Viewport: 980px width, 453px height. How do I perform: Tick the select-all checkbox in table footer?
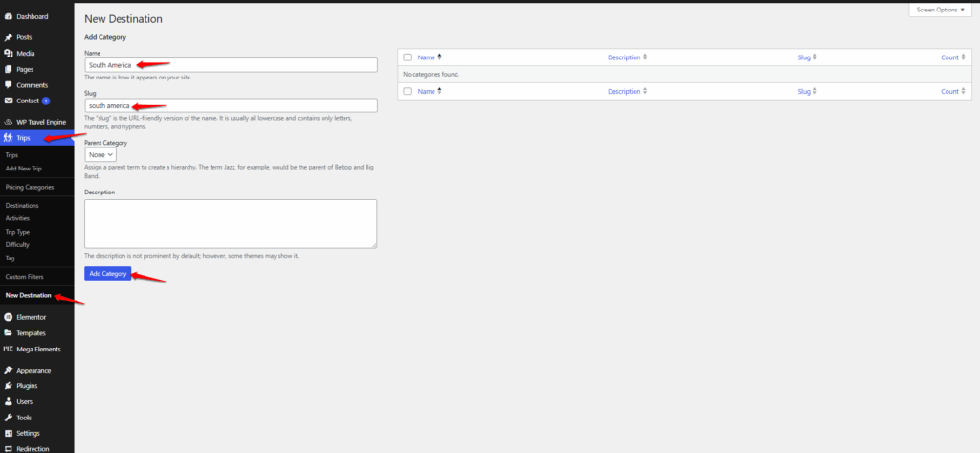tap(408, 91)
